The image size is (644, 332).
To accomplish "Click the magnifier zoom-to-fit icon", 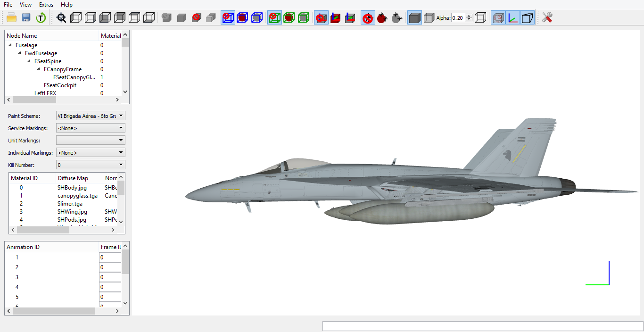I will tap(61, 18).
